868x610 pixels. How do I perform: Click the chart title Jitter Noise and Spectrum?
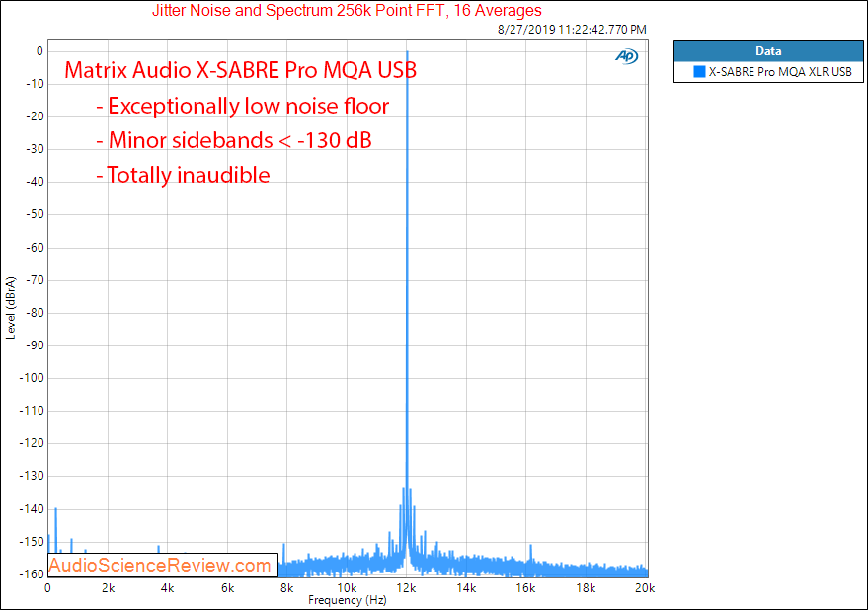(347, 10)
